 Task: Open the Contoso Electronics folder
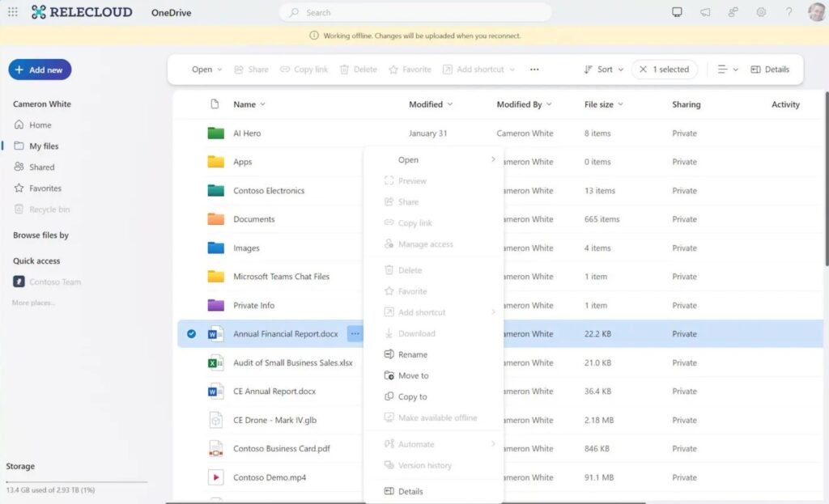click(269, 191)
